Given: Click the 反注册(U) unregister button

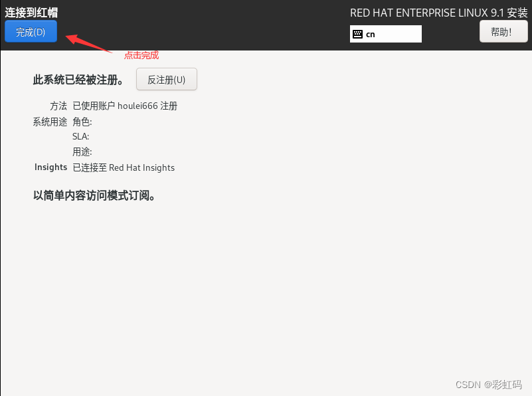Looking at the screenshot, I should 166,80.
